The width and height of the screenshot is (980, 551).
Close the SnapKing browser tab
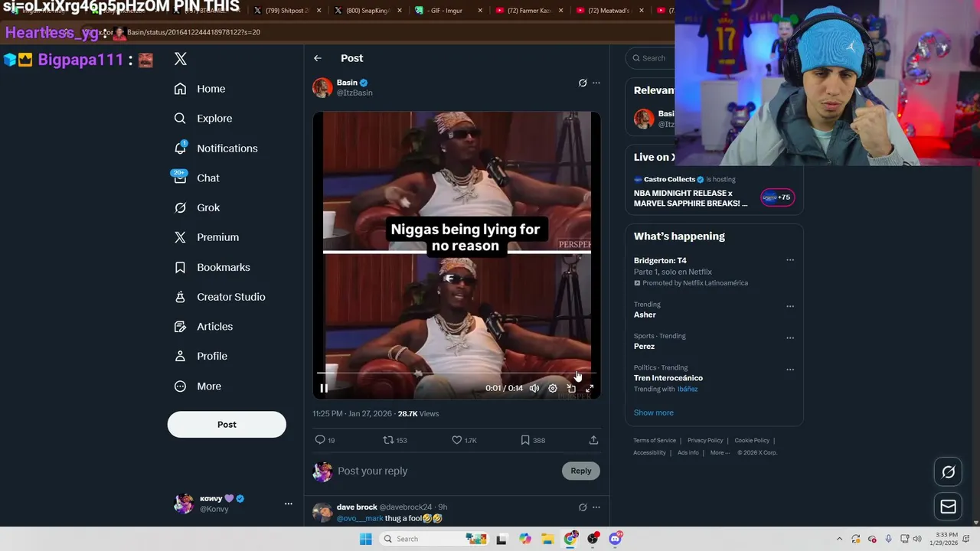coord(399,11)
